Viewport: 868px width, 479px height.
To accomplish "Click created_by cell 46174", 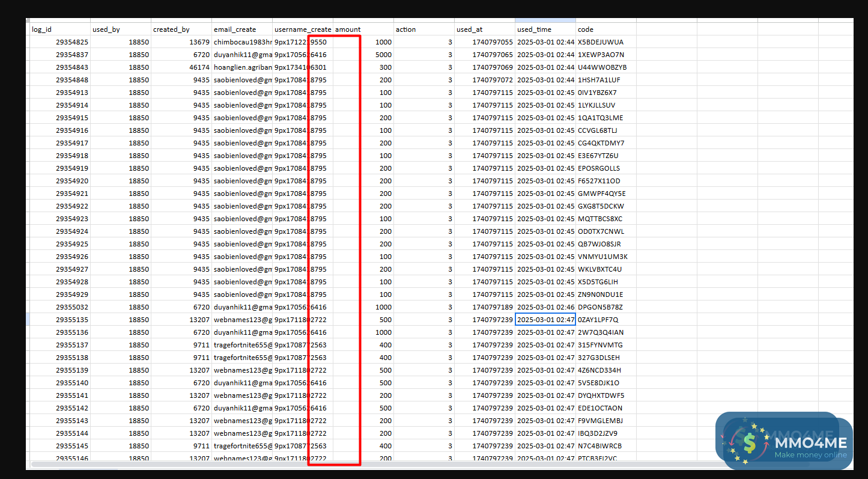I will click(181, 67).
